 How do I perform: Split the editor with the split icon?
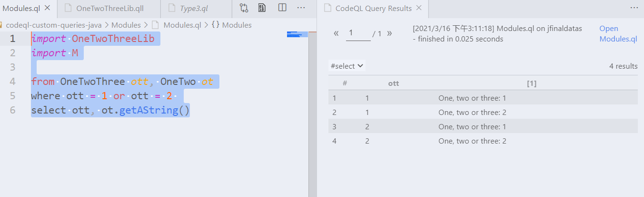[x=282, y=8]
